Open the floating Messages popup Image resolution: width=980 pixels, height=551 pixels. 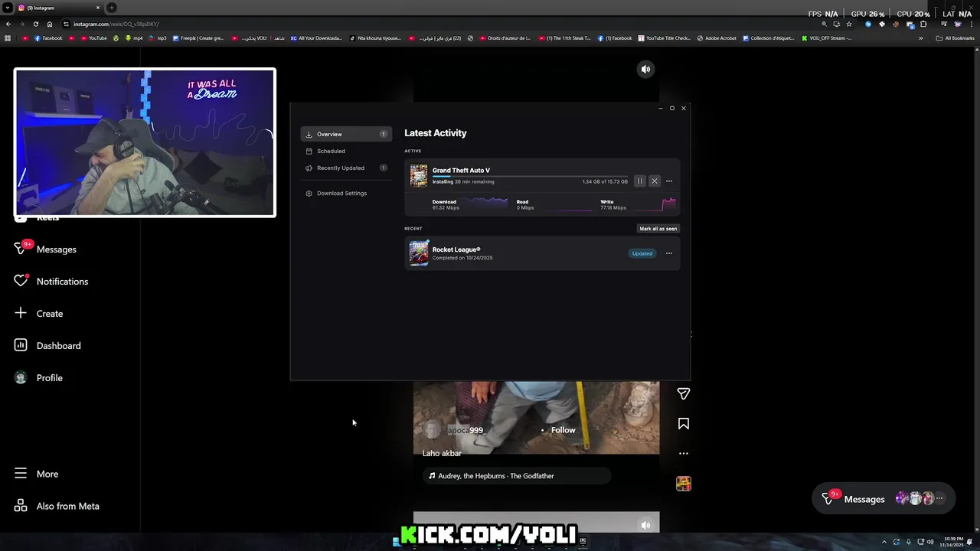(884, 499)
